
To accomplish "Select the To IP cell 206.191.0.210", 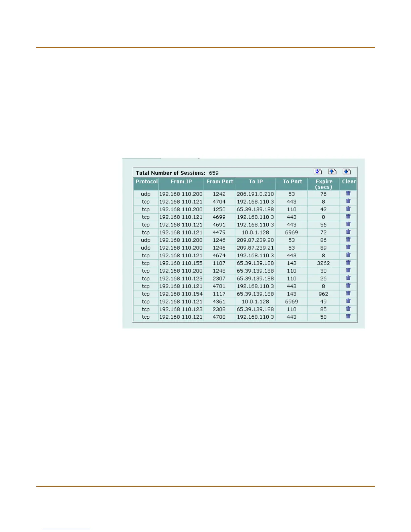I will (x=255, y=194).
